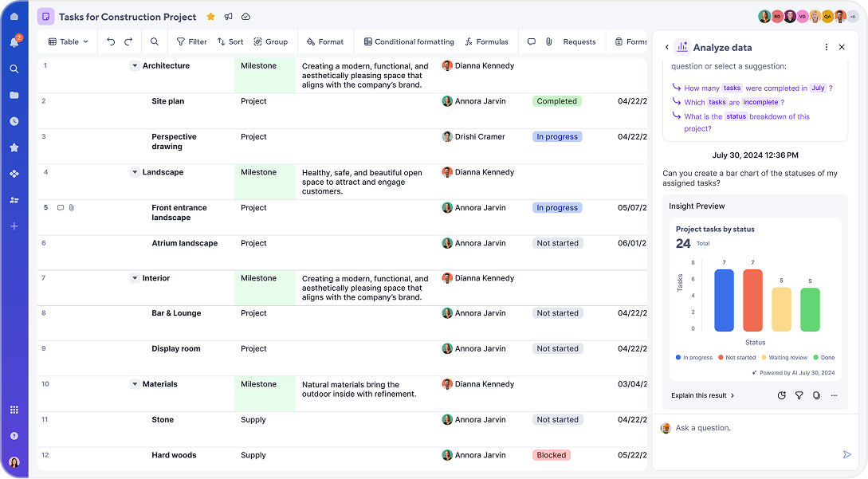Filter the insight chart
This screenshot has width=868, height=479.
pos(799,395)
